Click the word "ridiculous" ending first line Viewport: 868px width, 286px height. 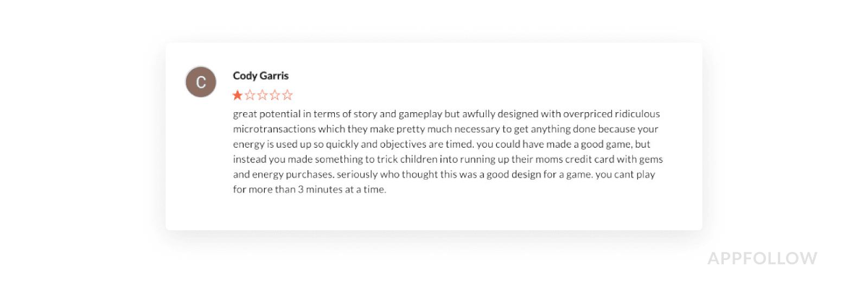[x=637, y=114]
